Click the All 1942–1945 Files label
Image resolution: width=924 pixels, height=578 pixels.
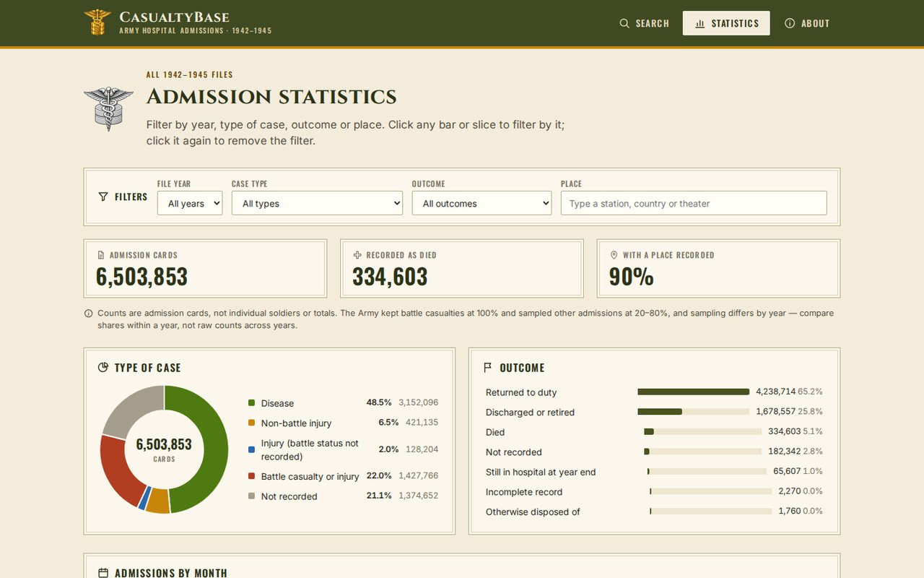[x=189, y=74]
